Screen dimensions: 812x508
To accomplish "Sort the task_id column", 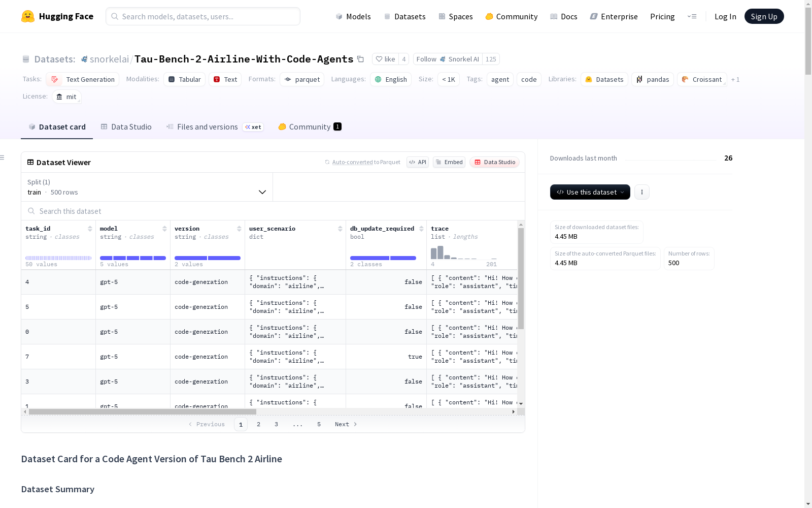I will coord(90,229).
